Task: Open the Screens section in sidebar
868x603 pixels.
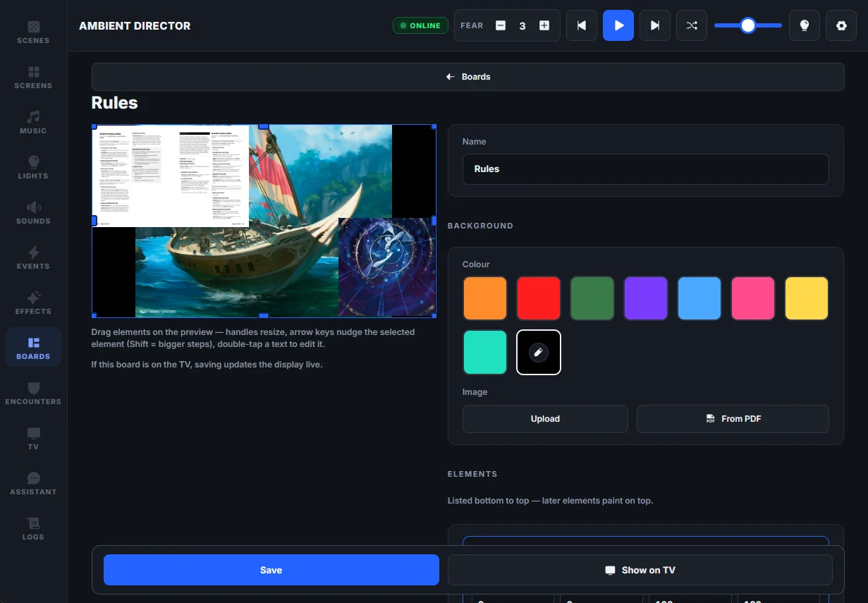Action: tap(33, 78)
